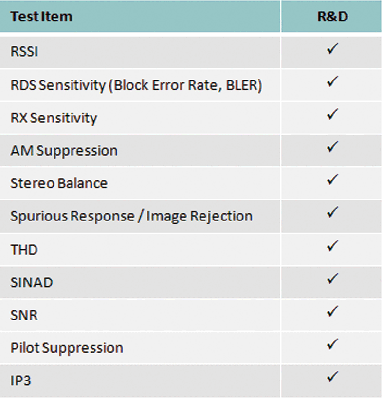Click the Spurious Response checkmark
383x400 pixels.
pos(332,213)
